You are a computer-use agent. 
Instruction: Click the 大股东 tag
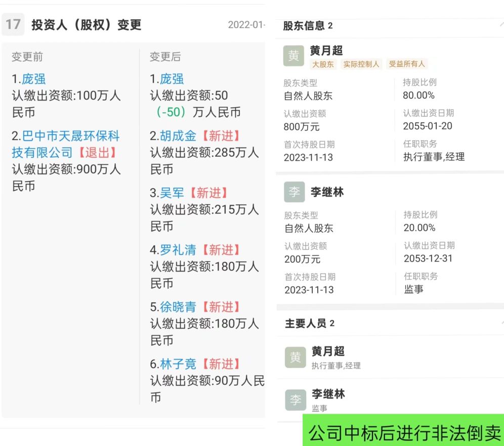[x=323, y=64]
